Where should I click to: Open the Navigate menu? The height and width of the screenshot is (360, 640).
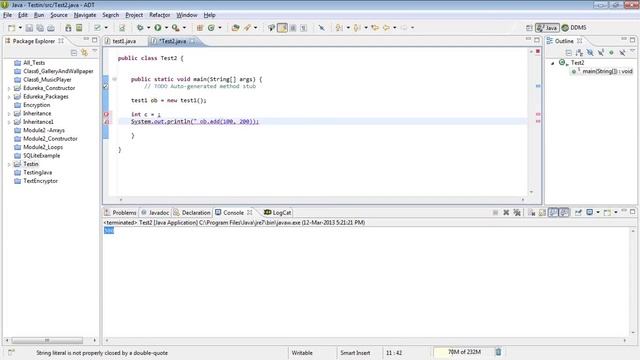click(85, 15)
